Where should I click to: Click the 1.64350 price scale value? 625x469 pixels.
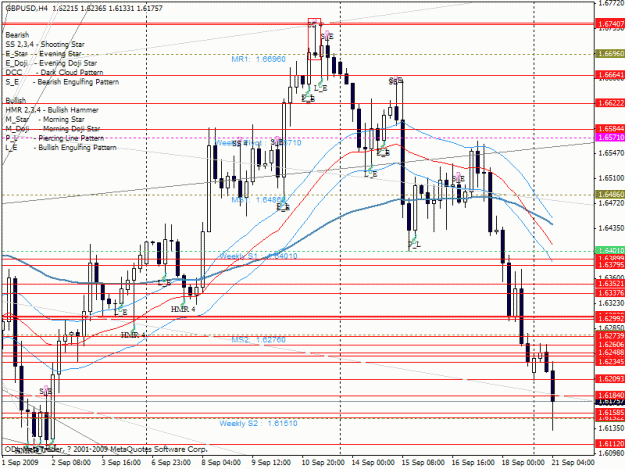pos(611,228)
